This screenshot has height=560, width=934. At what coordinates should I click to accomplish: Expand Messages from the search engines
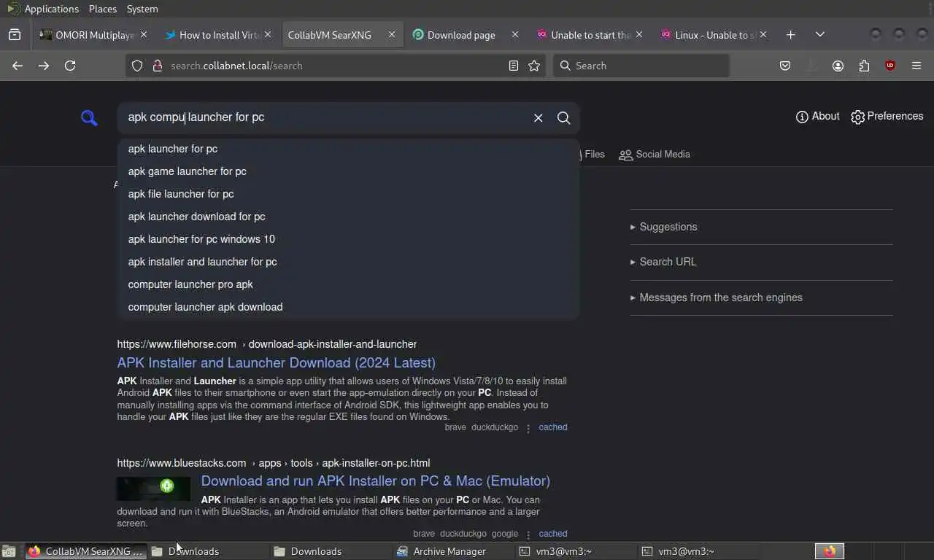pyautogui.click(x=717, y=297)
